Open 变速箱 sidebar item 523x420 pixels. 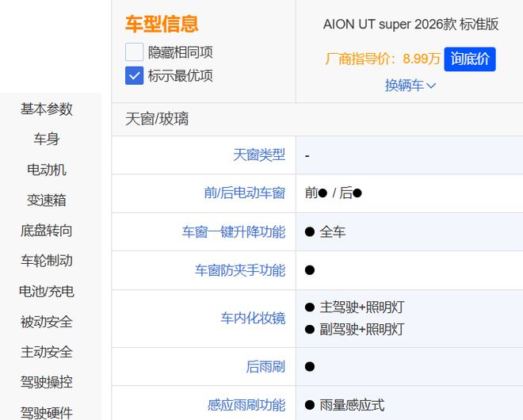pos(47,200)
